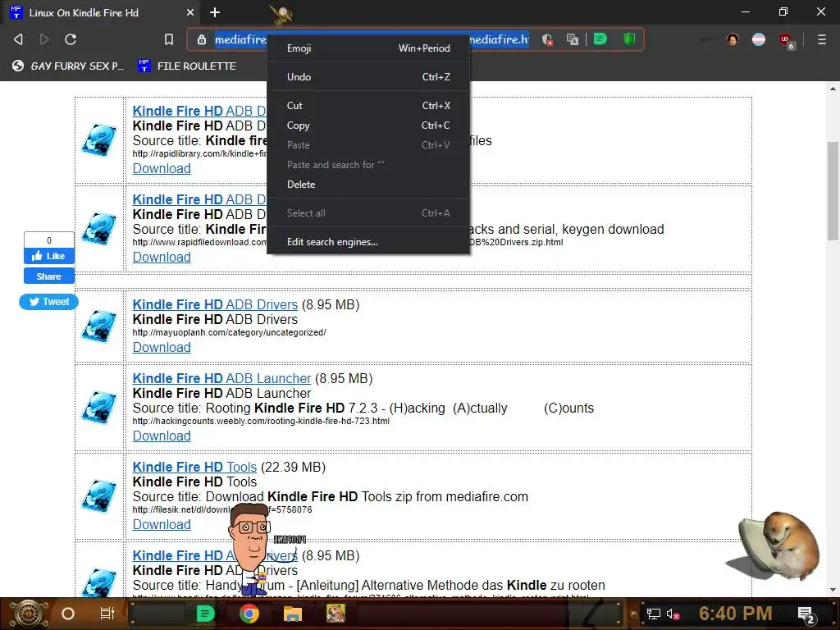Open the green chat bubble extension

click(x=600, y=39)
